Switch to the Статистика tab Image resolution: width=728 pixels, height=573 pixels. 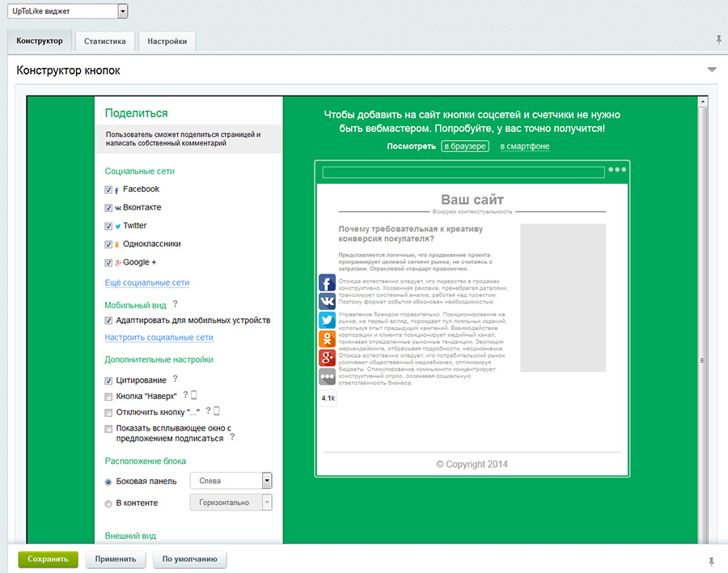pos(104,41)
